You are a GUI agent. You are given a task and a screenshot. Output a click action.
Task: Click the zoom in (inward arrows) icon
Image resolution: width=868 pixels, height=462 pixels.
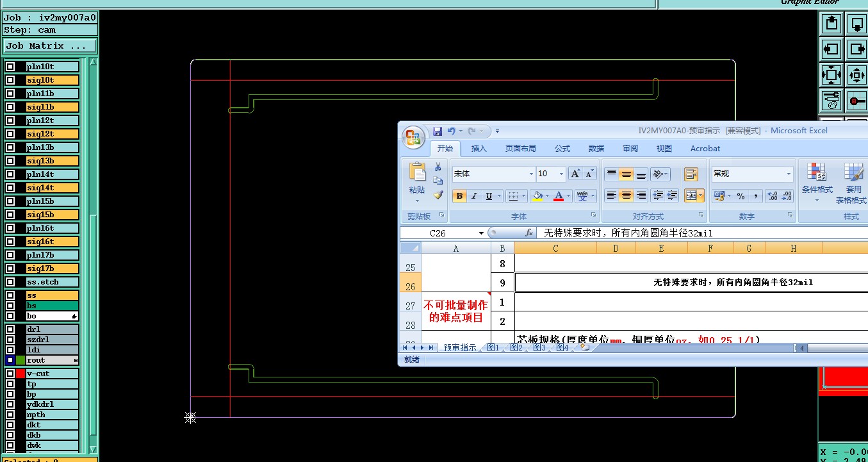pyautogui.click(x=856, y=75)
